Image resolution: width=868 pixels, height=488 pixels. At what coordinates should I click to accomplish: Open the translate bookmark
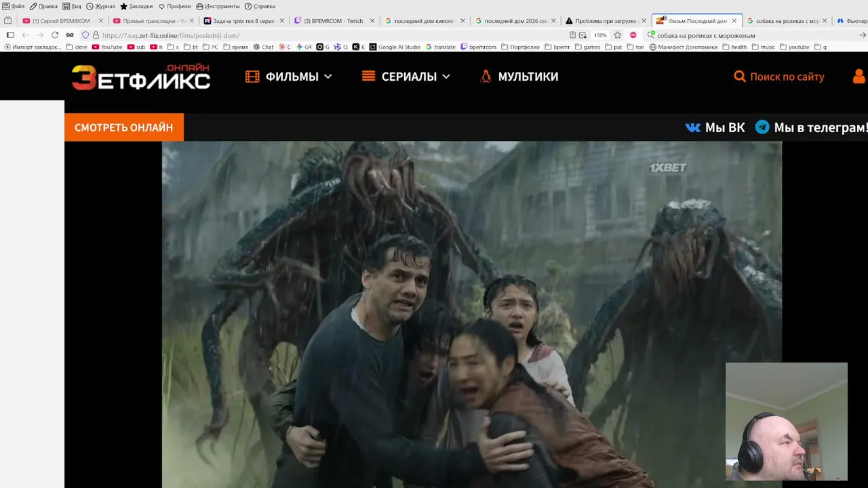click(x=441, y=47)
